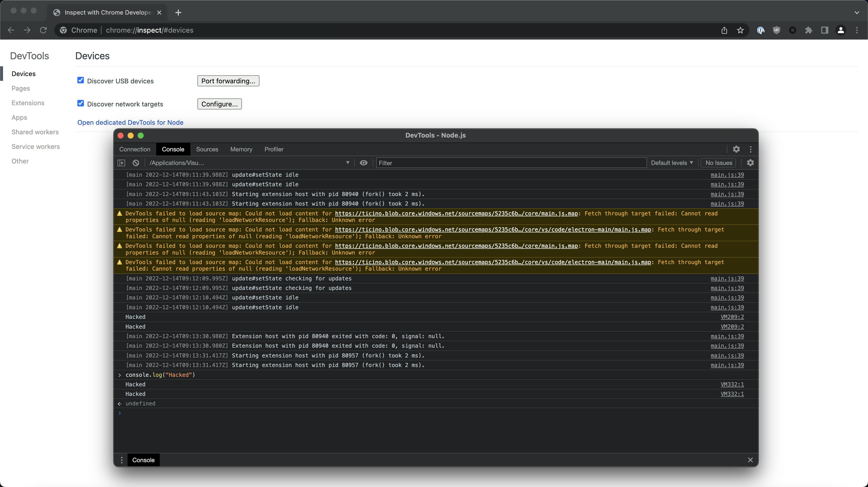Click the console Filter field
Image resolution: width=868 pixels, height=487 pixels.
(511, 163)
